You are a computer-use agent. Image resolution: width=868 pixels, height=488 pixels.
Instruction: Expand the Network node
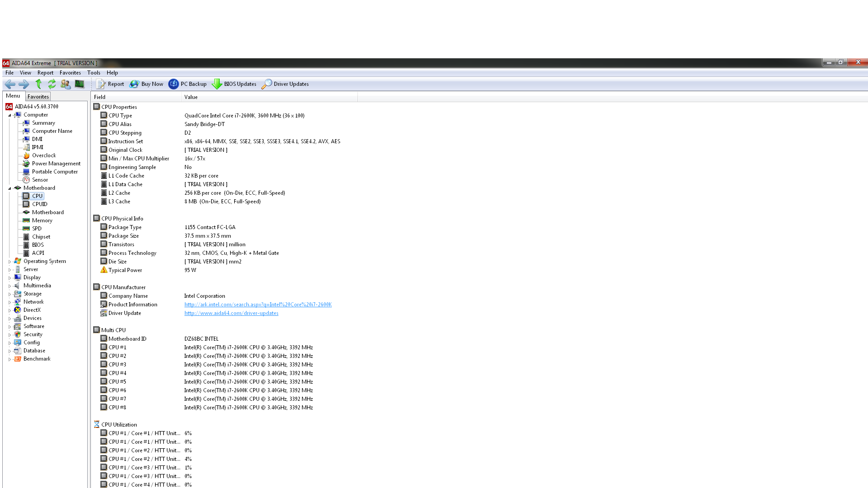click(9, 302)
